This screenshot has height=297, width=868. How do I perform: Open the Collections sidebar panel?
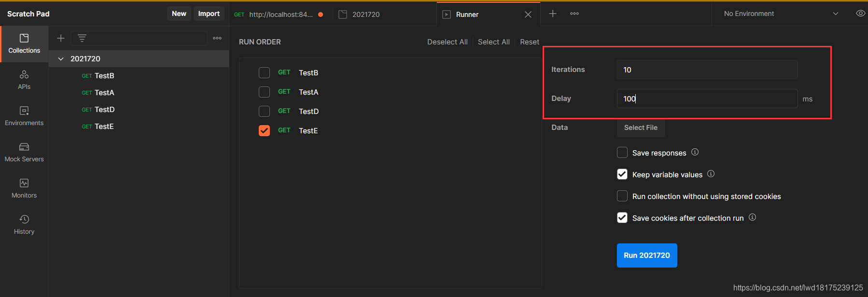coord(24,44)
